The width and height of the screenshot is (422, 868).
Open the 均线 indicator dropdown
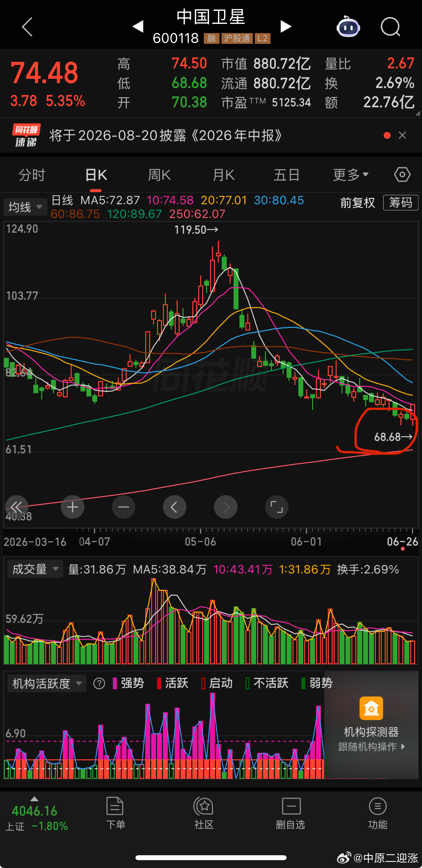pos(25,207)
